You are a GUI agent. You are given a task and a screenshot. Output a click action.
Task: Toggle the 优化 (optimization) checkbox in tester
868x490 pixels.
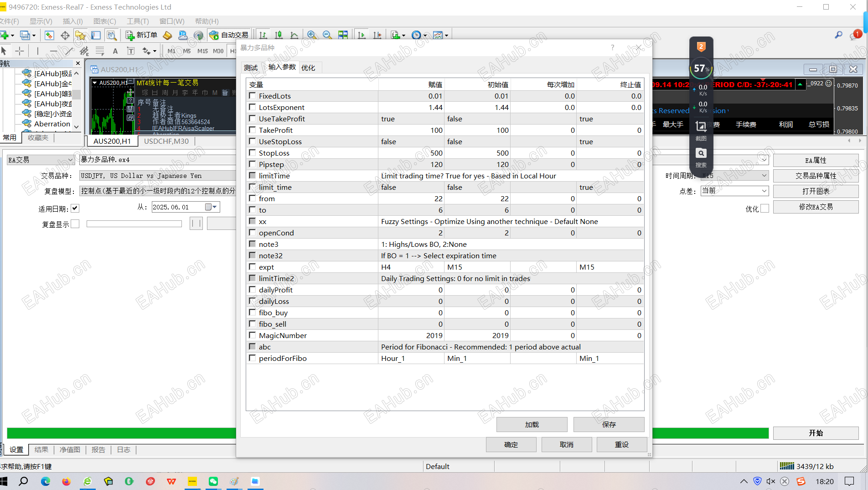[765, 209]
